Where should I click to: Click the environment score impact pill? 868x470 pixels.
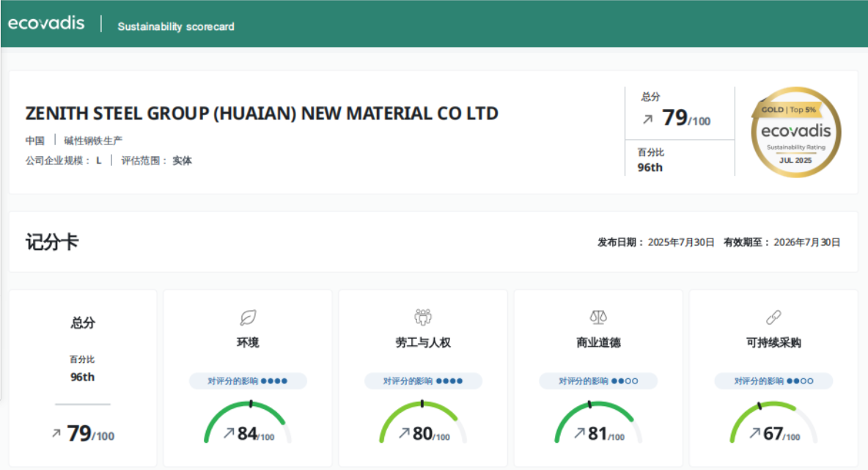click(248, 381)
